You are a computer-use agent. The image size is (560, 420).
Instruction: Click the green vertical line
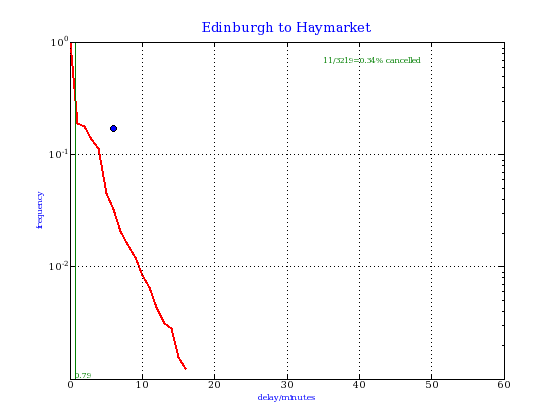[75, 211]
